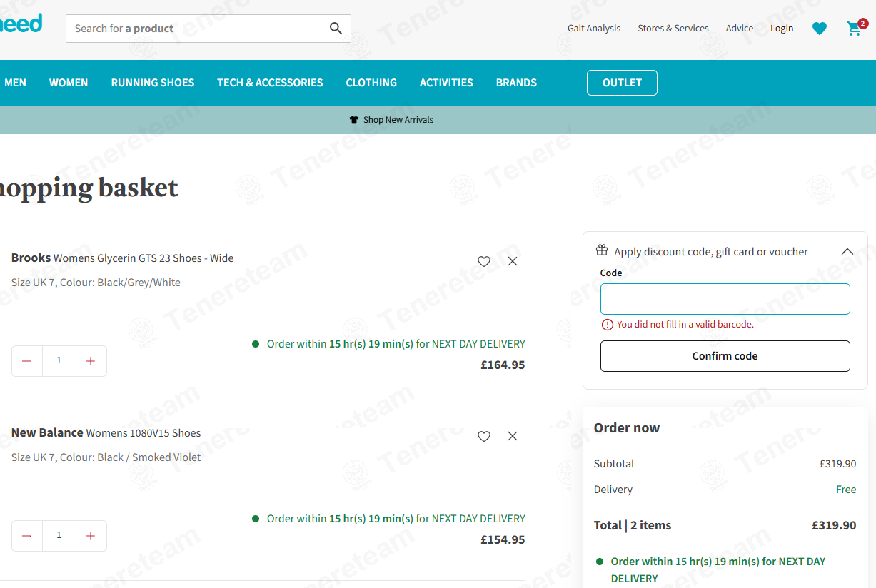Open the RUNNING SHOES menu

[153, 83]
